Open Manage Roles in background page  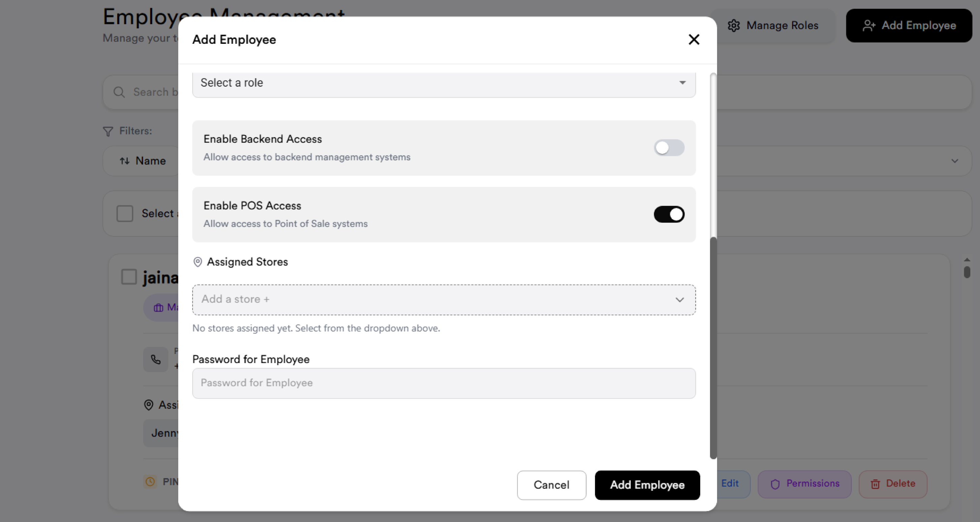pos(773,26)
